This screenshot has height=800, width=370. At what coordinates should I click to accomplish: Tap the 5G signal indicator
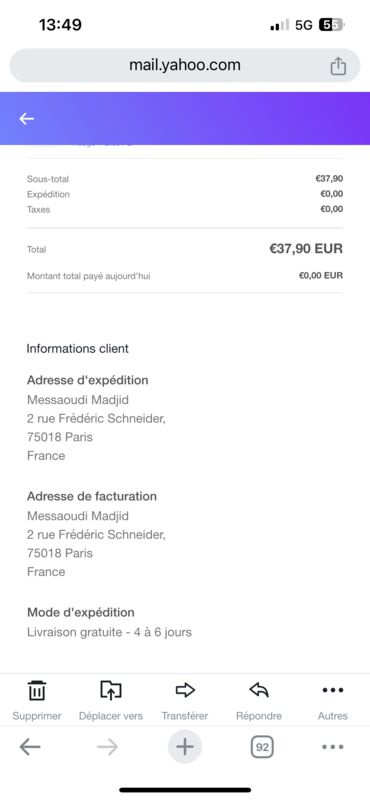pyautogui.click(x=304, y=25)
